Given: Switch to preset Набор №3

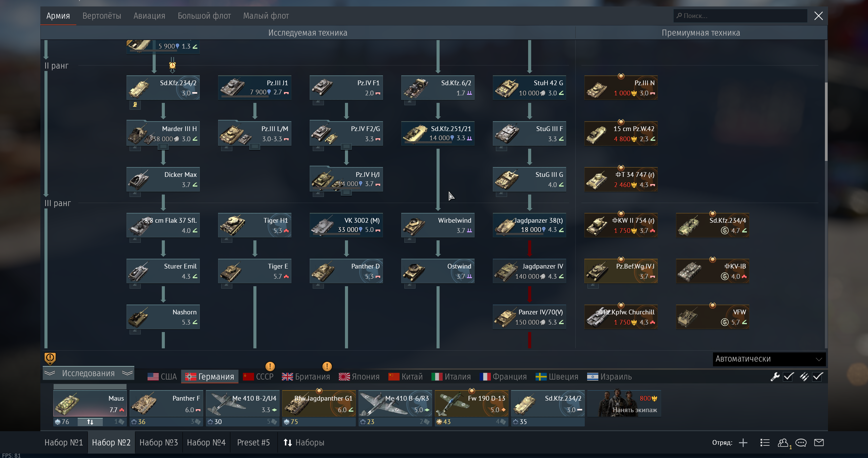Looking at the screenshot, I should (x=159, y=442).
